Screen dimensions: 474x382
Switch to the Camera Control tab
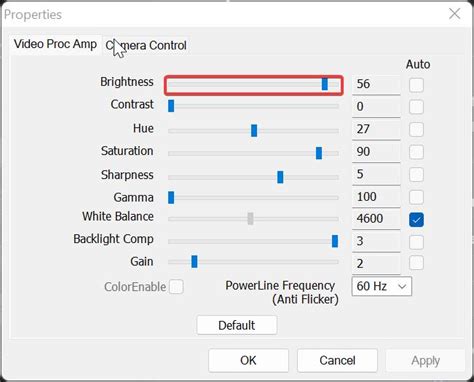(146, 45)
